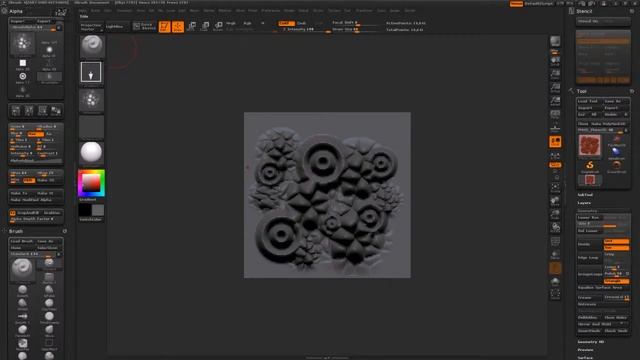The image size is (640, 360).
Task: Click the BPR render icon
Action: click(x=555, y=42)
